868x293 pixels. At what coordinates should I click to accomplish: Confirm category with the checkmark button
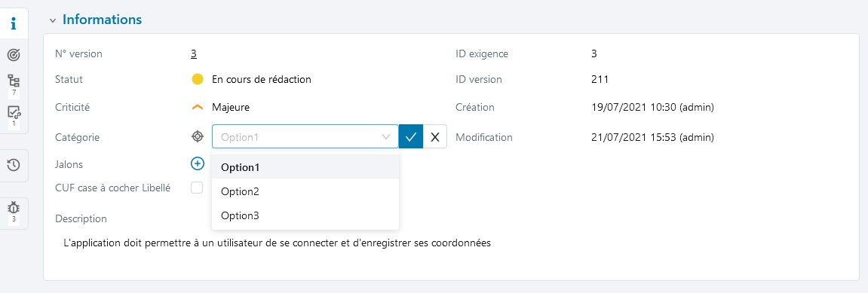[411, 136]
